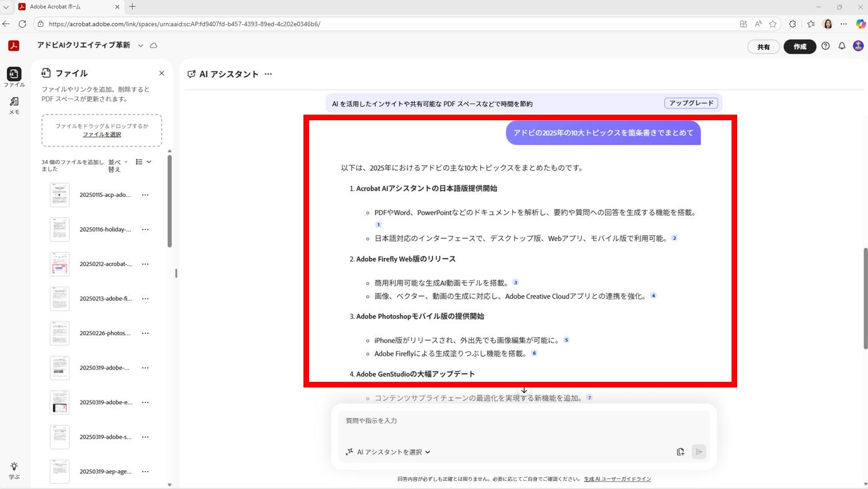The image size is (868, 489).
Task: Open the AI アシスタントを選択 dropdown
Action: (x=388, y=452)
